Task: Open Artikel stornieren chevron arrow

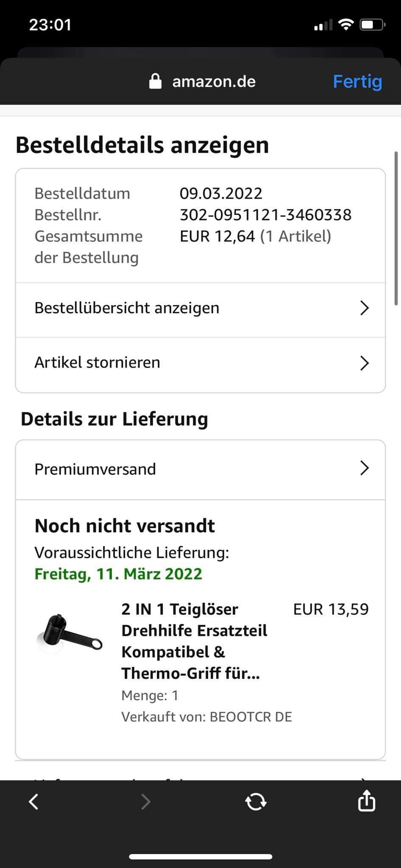Action: tap(364, 363)
